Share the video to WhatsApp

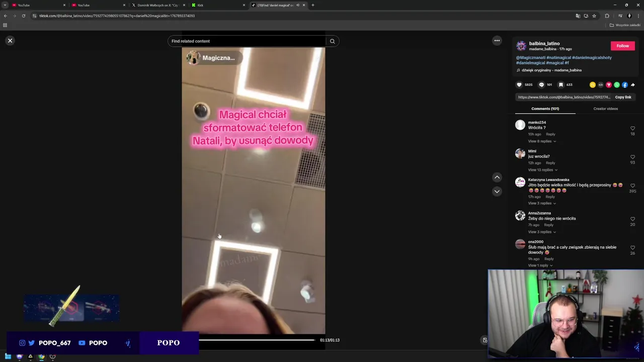(x=617, y=85)
